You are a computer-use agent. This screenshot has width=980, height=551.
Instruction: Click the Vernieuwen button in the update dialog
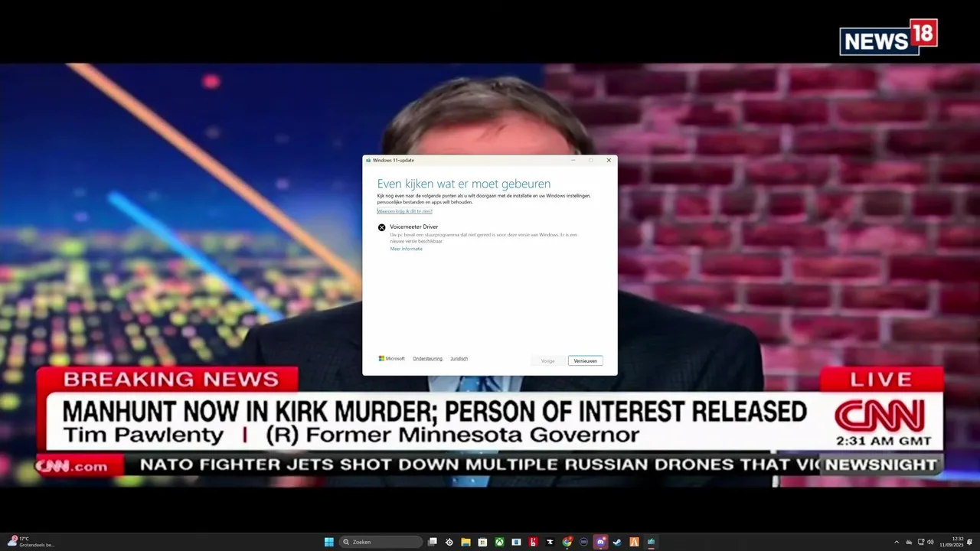585,360
